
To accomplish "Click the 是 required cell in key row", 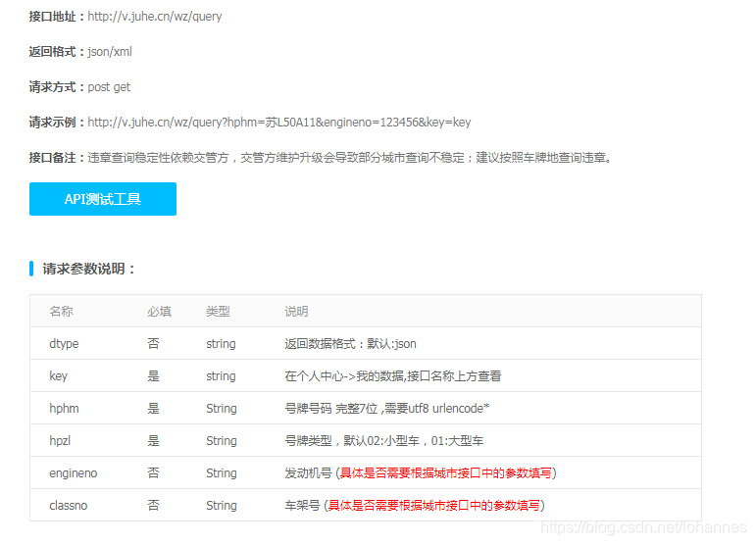I will [153, 376].
